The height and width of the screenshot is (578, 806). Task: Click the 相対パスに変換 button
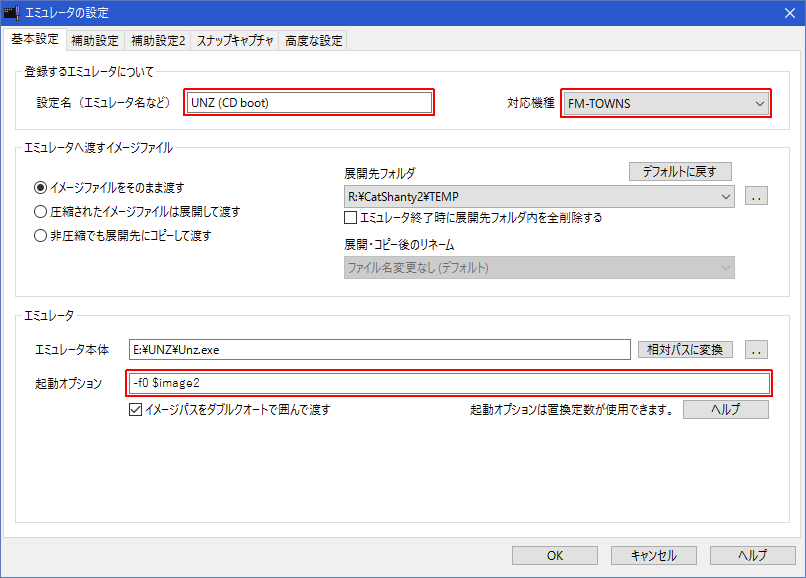tap(685, 349)
